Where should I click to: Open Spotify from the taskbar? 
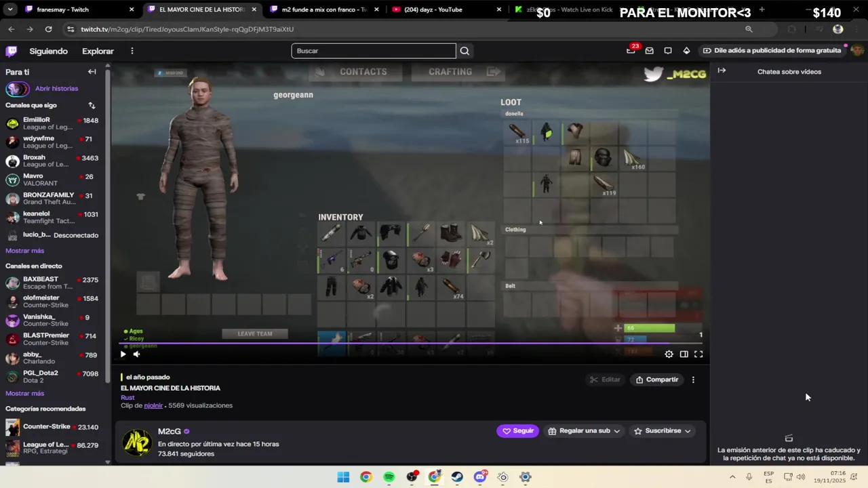pyautogui.click(x=389, y=477)
